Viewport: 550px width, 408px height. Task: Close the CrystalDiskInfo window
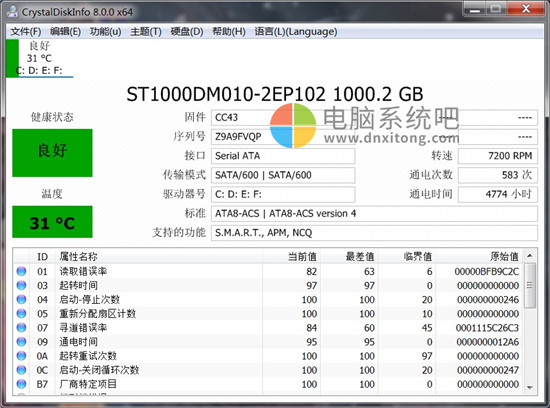point(525,9)
